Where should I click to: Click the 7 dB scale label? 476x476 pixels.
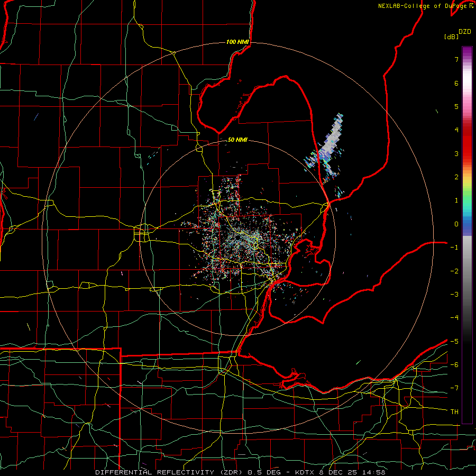pos(456,59)
